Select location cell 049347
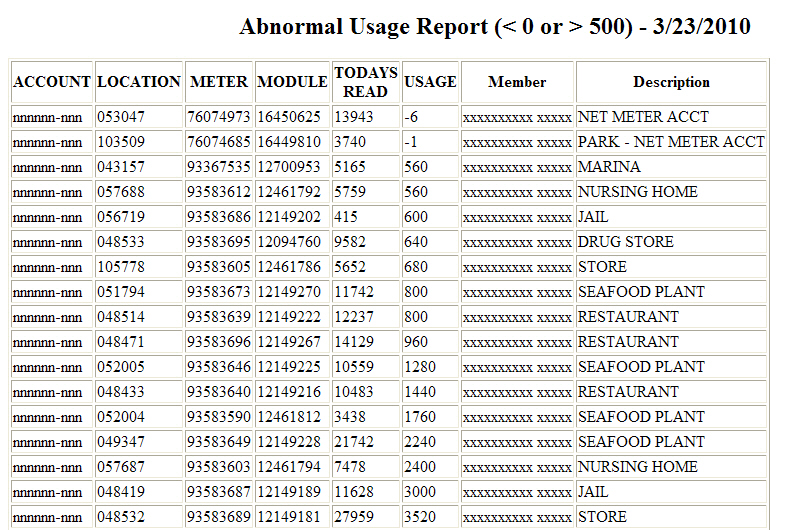The width and height of the screenshot is (787, 530). coord(121,442)
